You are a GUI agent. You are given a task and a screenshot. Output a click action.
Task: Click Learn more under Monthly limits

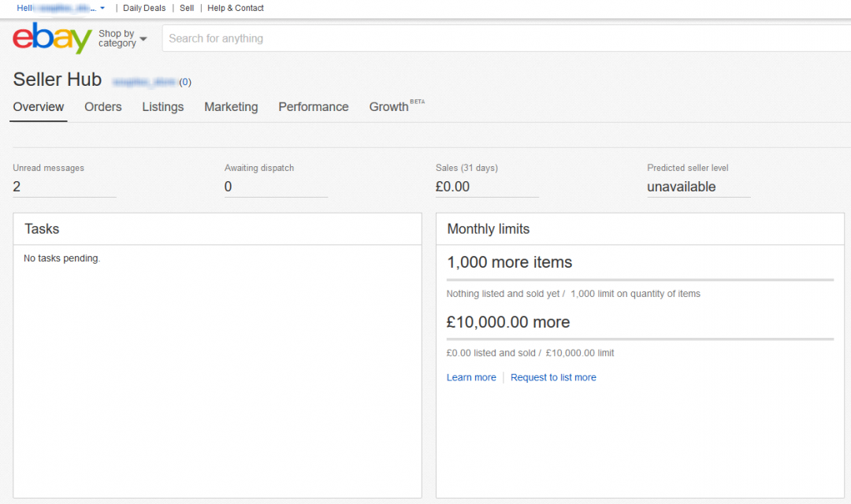(x=471, y=378)
